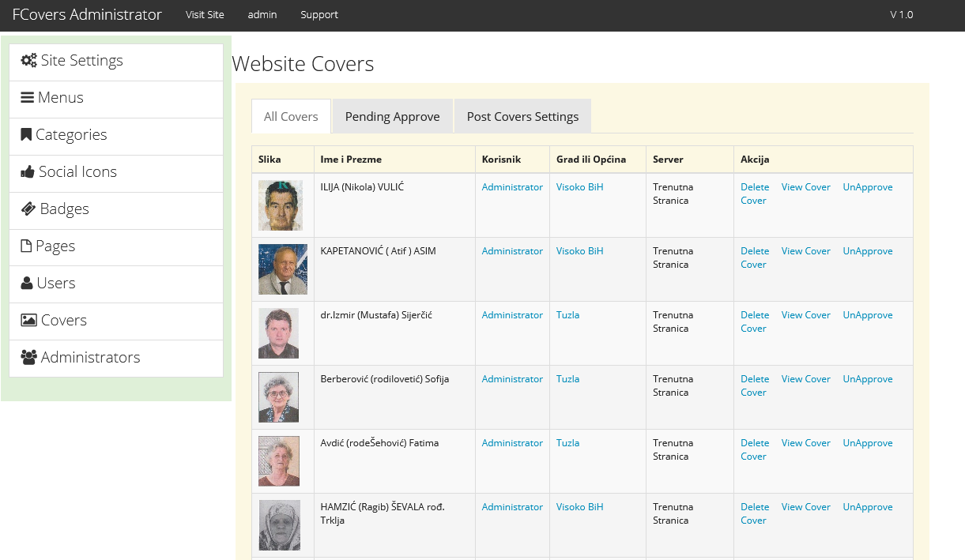The width and height of the screenshot is (965, 560).
Task: View Cover for Berberović Sofija
Action: point(806,379)
